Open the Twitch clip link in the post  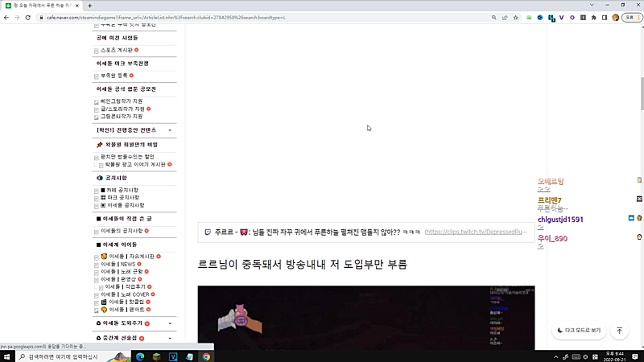[x=476, y=232]
